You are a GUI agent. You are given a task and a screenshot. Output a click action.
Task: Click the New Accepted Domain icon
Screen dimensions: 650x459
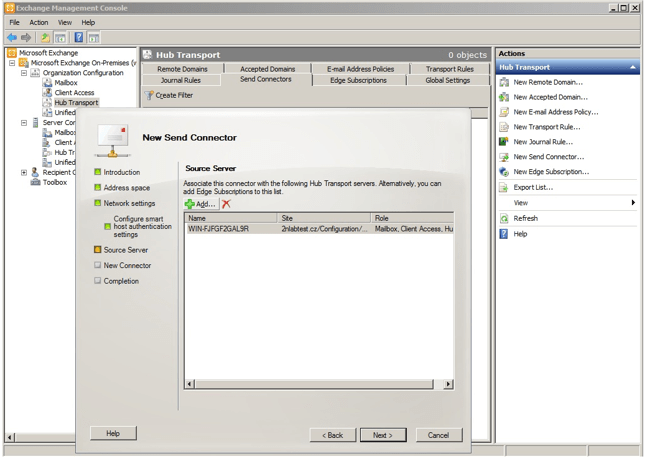pos(504,97)
